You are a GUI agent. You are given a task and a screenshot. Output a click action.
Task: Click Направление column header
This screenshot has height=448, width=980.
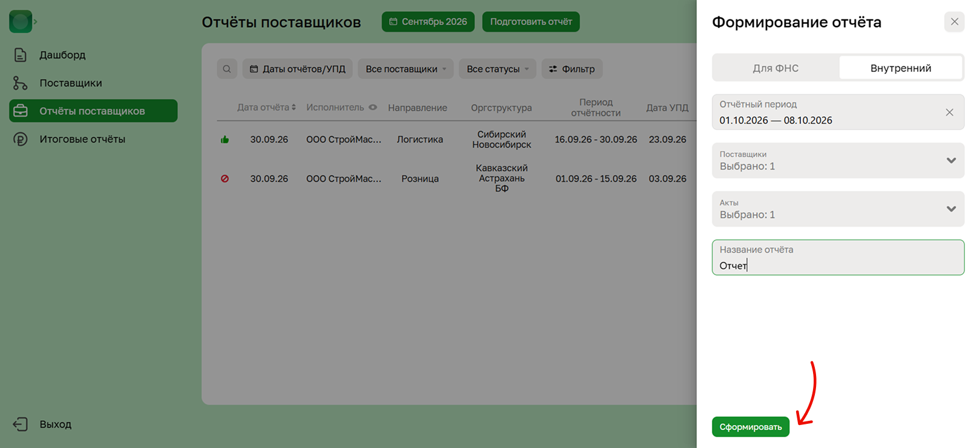pos(417,108)
